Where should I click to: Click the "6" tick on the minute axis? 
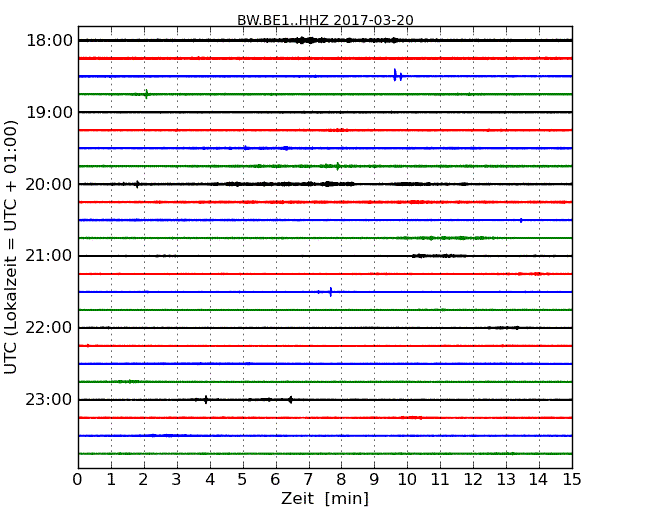275,479
